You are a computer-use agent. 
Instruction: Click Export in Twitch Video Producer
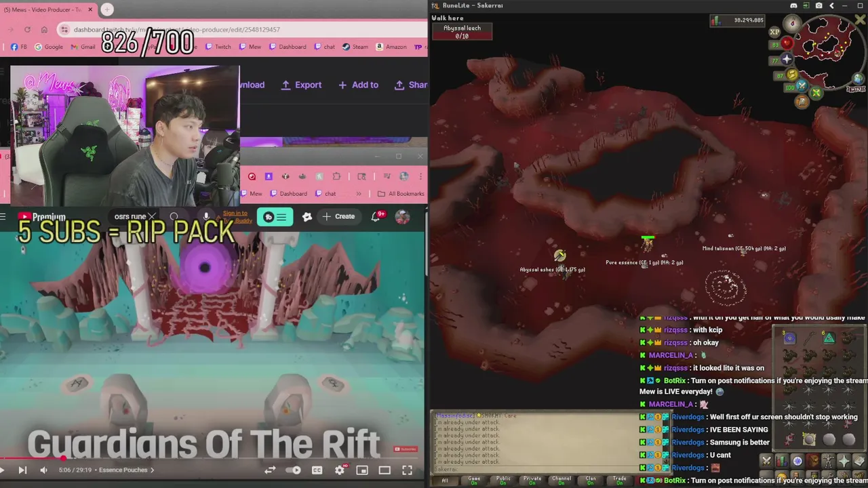pos(301,85)
